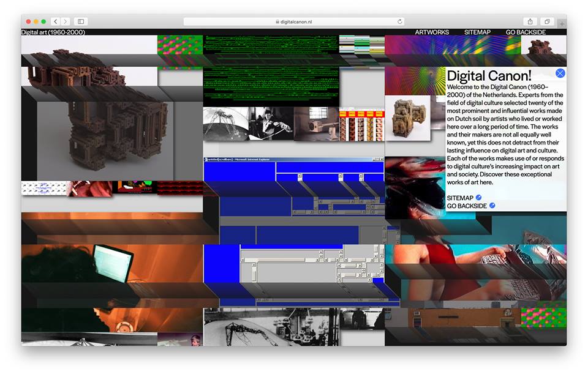
Task: Follow the GO BACKSIDE link in the popup
Action: 467,206
